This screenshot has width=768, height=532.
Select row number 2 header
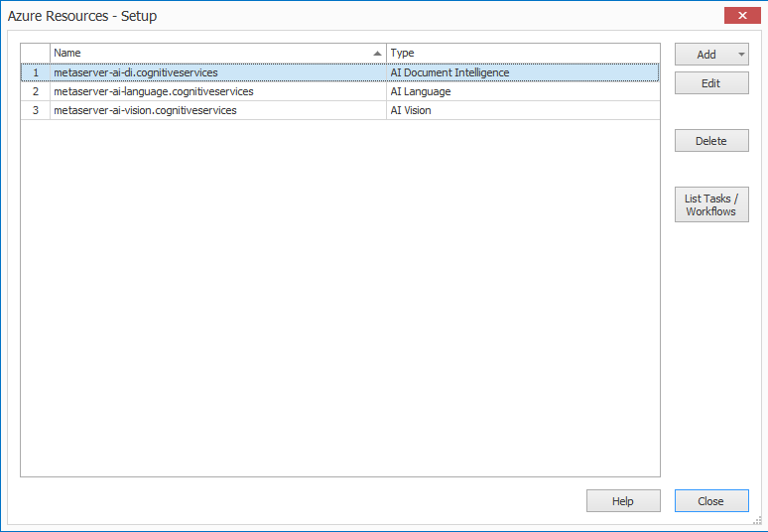click(36, 91)
